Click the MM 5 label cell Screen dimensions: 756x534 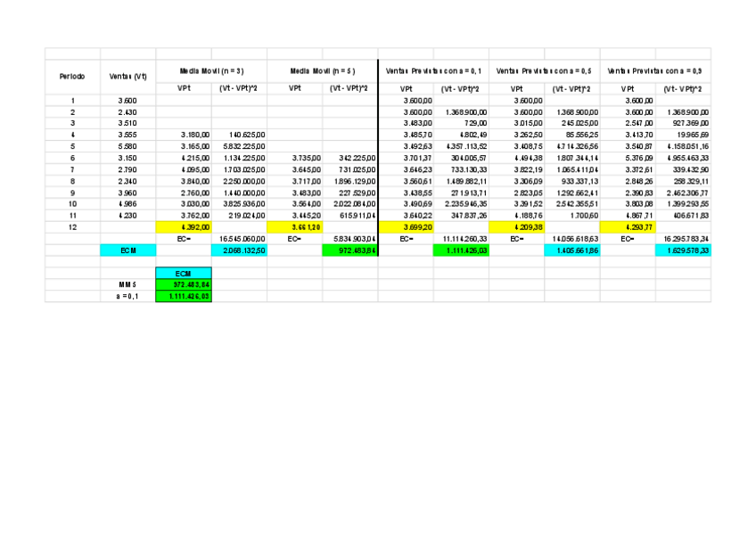[127, 284]
